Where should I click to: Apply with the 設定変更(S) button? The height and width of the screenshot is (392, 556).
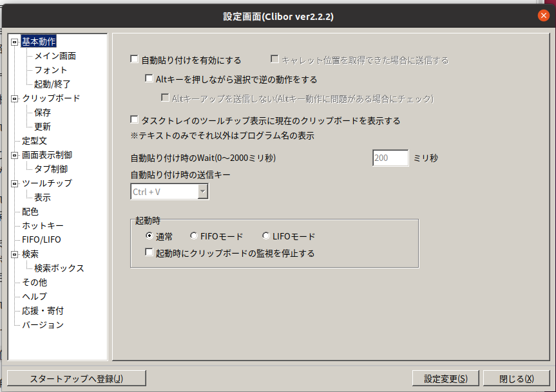coord(446,378)
